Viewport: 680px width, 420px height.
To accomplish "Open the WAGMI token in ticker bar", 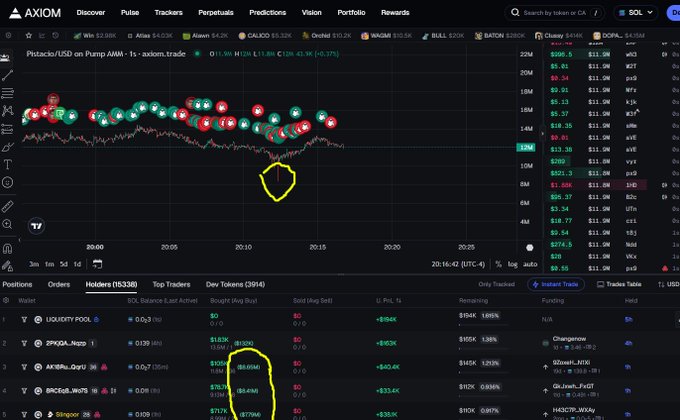I will (x=386, y=36).
